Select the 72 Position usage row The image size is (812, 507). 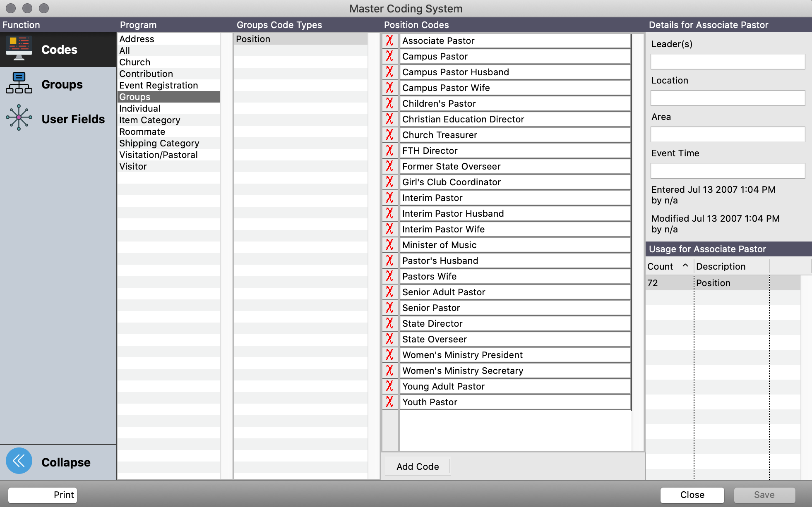pos(704,283)
